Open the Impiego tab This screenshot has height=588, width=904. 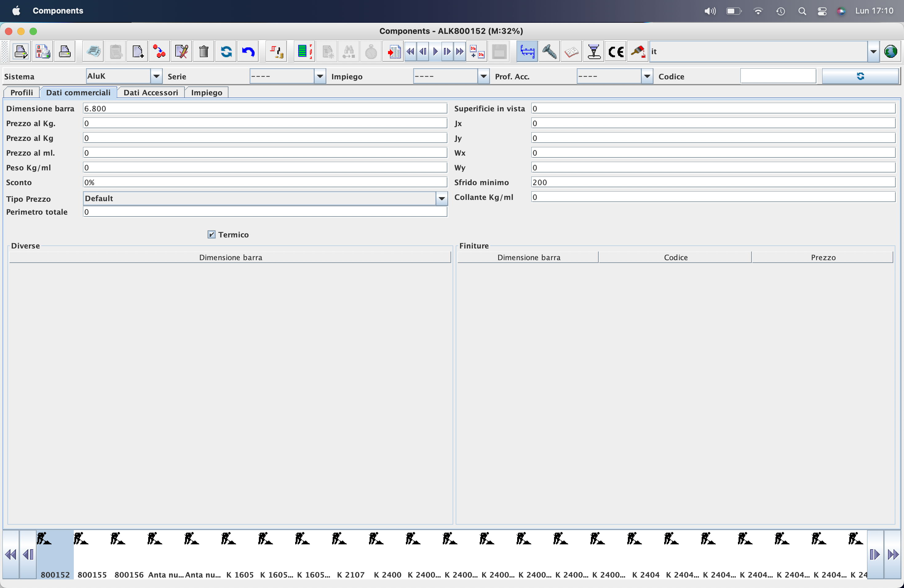(207, 92)
